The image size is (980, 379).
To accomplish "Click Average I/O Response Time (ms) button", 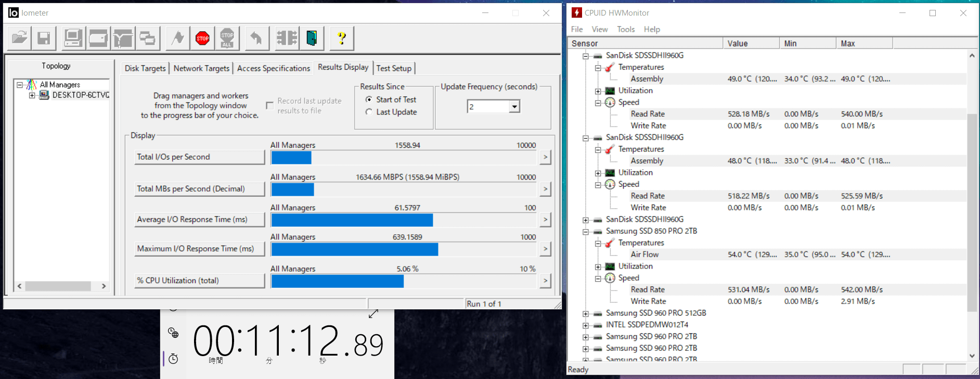I will [200, 220].
